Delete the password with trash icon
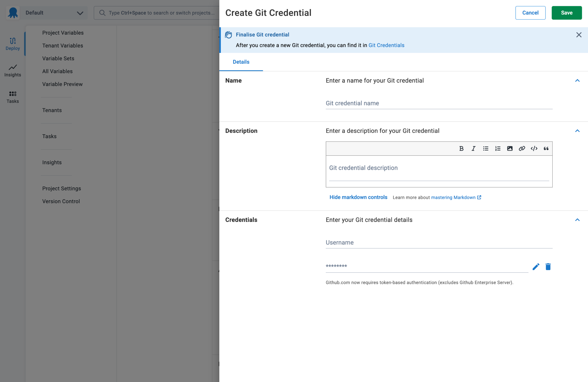588x382 pixels. pos(548,267)
